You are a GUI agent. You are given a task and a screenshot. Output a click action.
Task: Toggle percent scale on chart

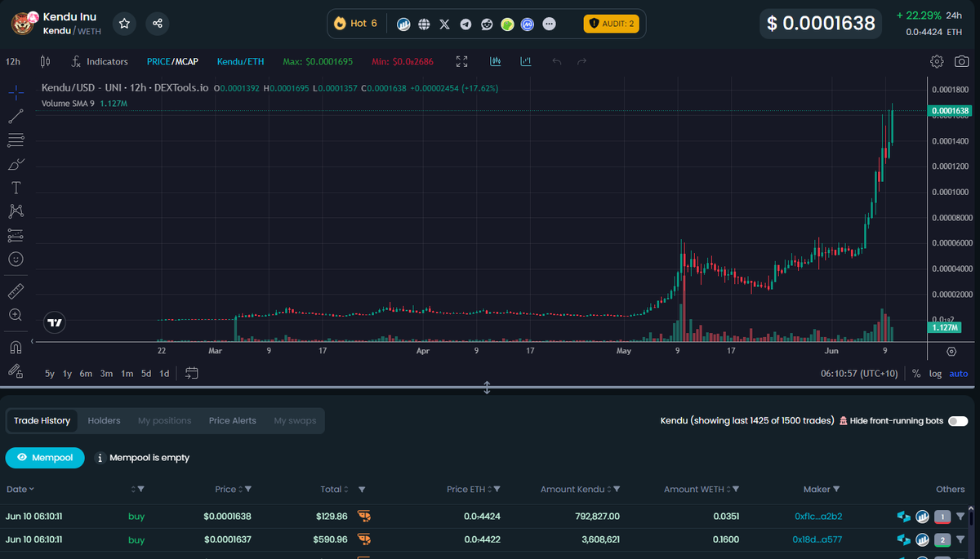coord(916,374)
